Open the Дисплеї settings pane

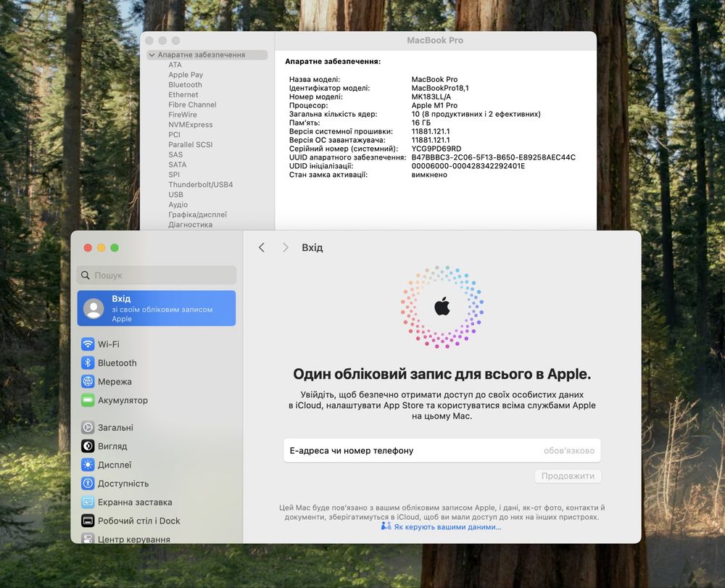157,465
